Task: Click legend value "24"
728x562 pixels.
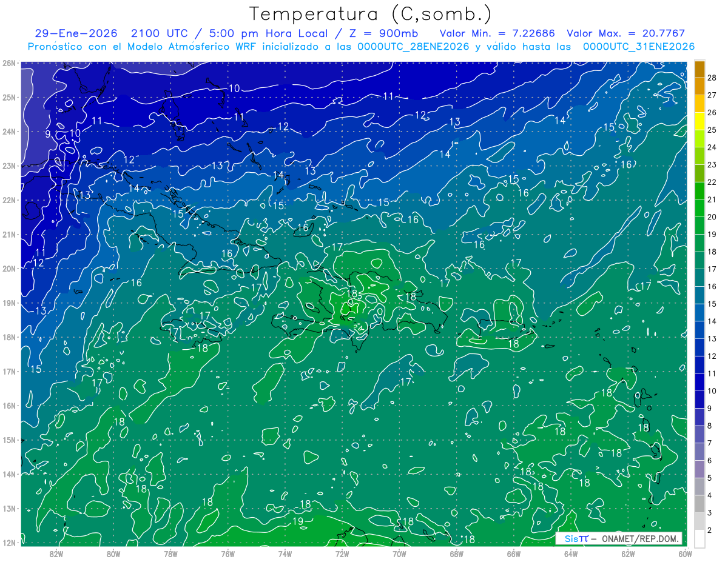Action: (712, 147)
